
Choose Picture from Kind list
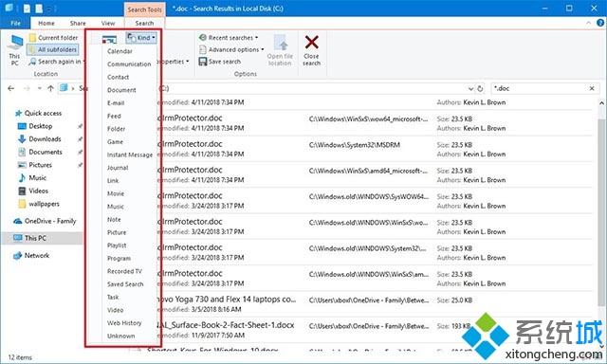click(x=117, y=232)
